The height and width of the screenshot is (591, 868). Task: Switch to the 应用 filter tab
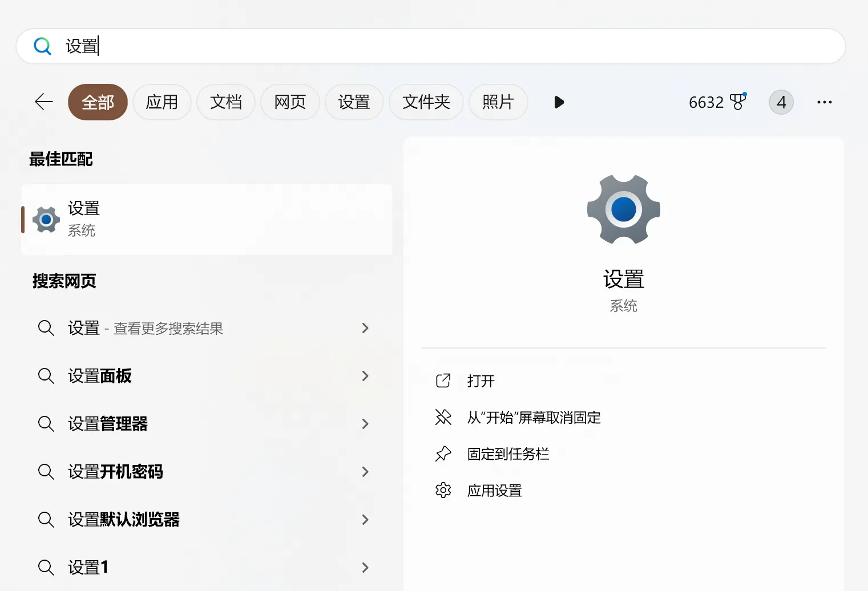[162, 102]
